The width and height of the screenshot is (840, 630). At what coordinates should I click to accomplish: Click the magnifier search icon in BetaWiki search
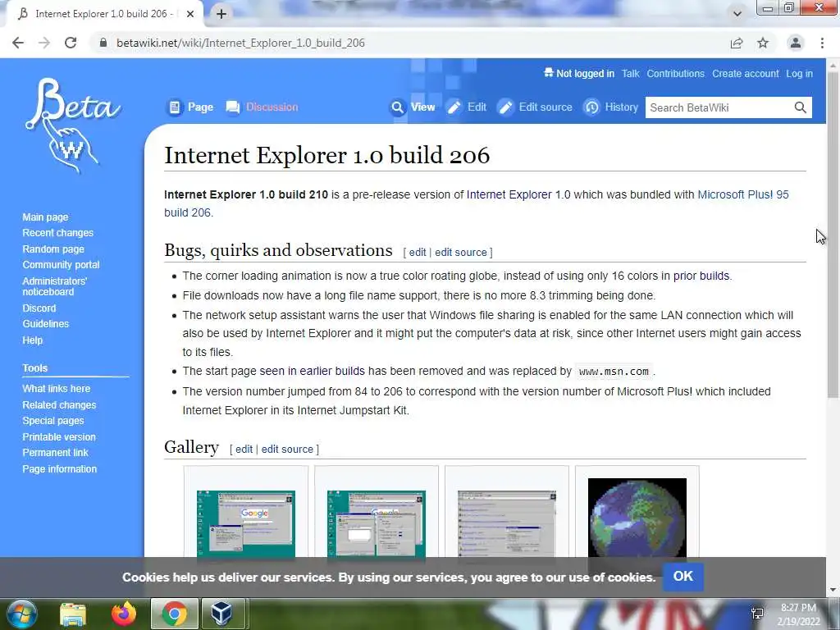pyautogui.click(x=800, y=107)
